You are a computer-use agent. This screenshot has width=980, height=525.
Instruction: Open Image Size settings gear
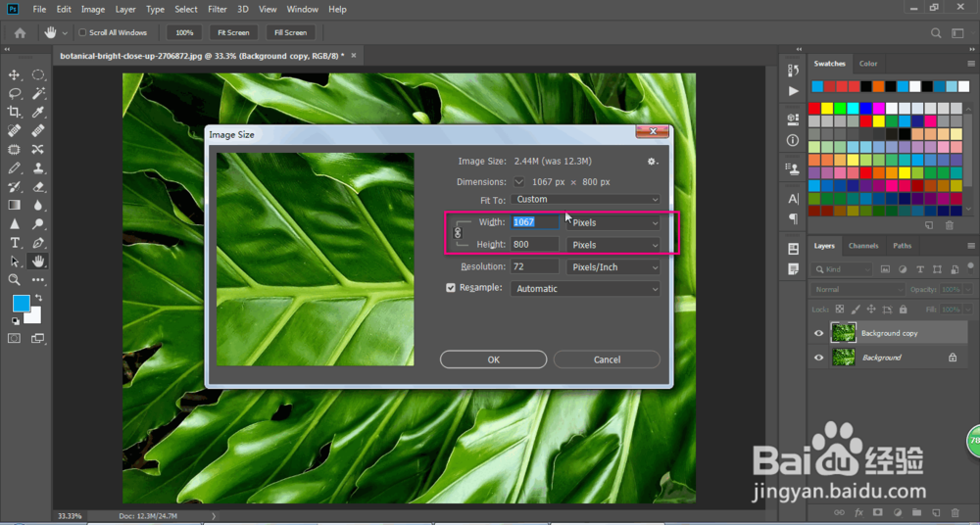pyautogui.click(x=652, y=162)
